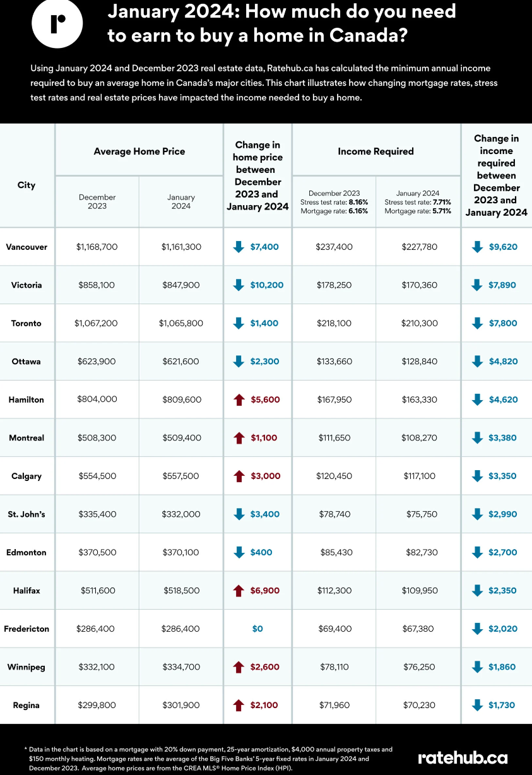
Task: Click the January 2024 stress test header
Action: 418,202
